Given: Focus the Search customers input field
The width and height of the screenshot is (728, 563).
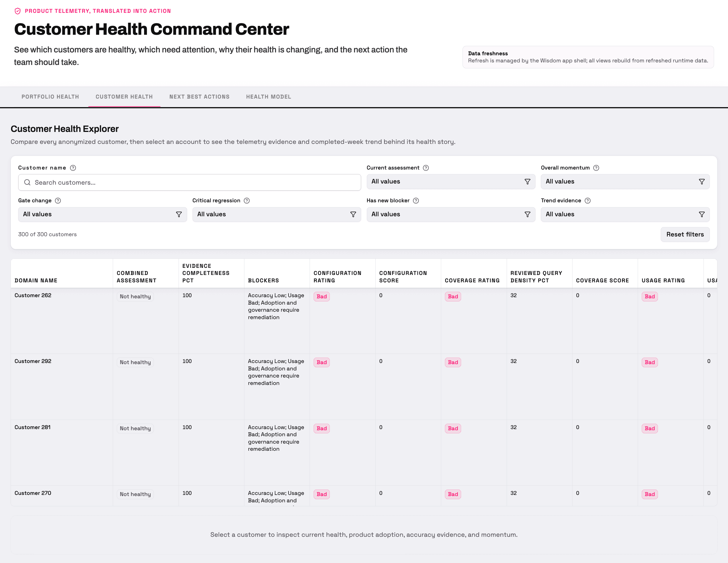Looking at the screenshot, I should pos(189,182).
